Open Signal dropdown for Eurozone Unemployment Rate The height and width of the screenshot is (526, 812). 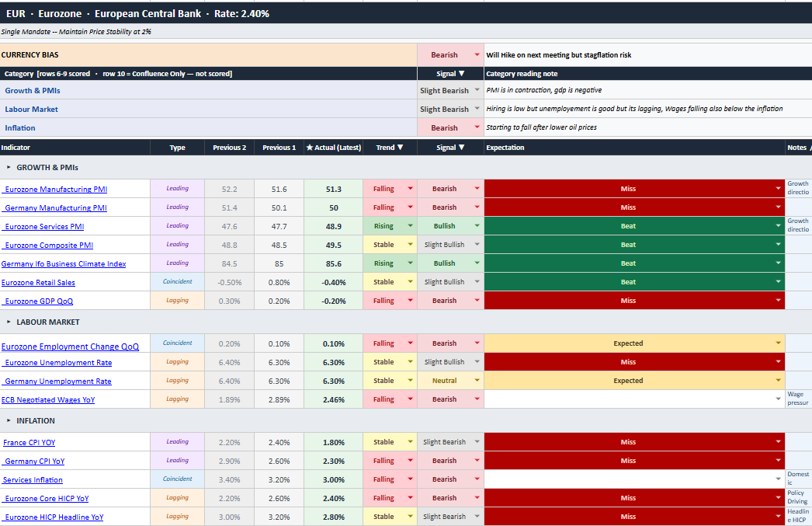click(477, 362)
